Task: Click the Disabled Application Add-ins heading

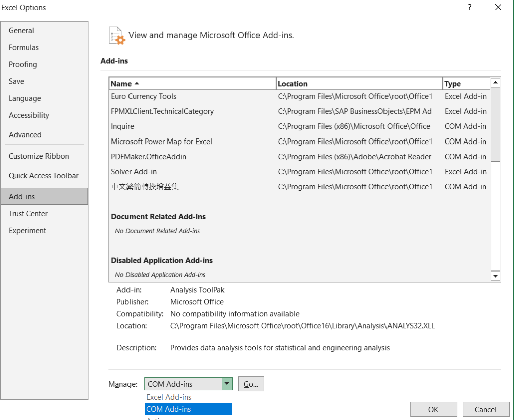Action: [162, 260]
